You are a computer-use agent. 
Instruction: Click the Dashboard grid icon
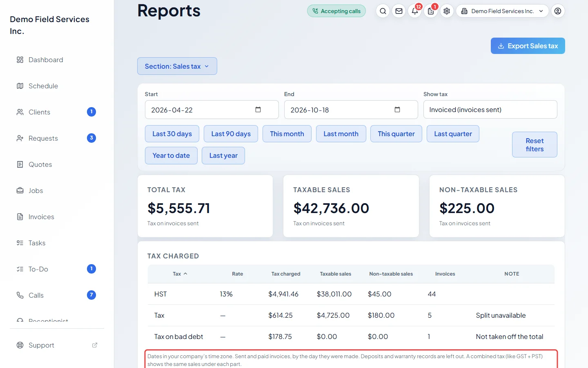click(x=20, y=60)
